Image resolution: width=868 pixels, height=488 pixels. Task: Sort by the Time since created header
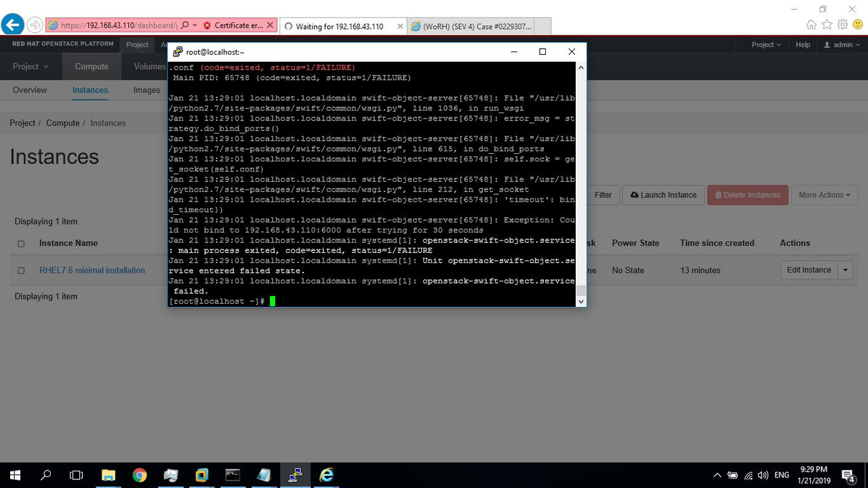[x=717, y=243]
